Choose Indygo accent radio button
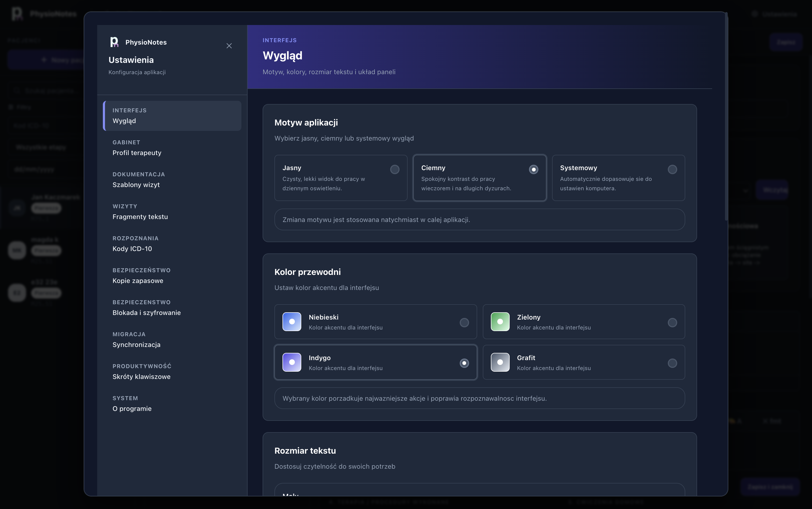Image resolution: width=812 pixels, height=509 pixels. coord(464,363)
